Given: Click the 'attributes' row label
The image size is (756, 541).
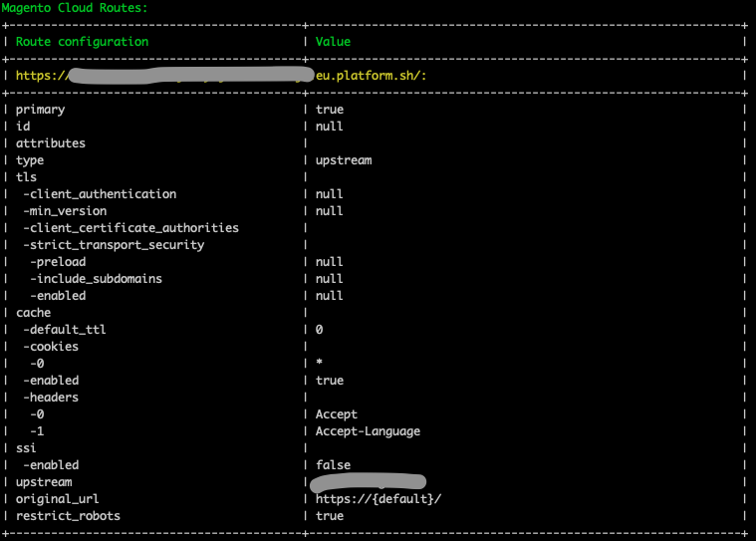Looking at the screenshot, I should tap(51, 143).
